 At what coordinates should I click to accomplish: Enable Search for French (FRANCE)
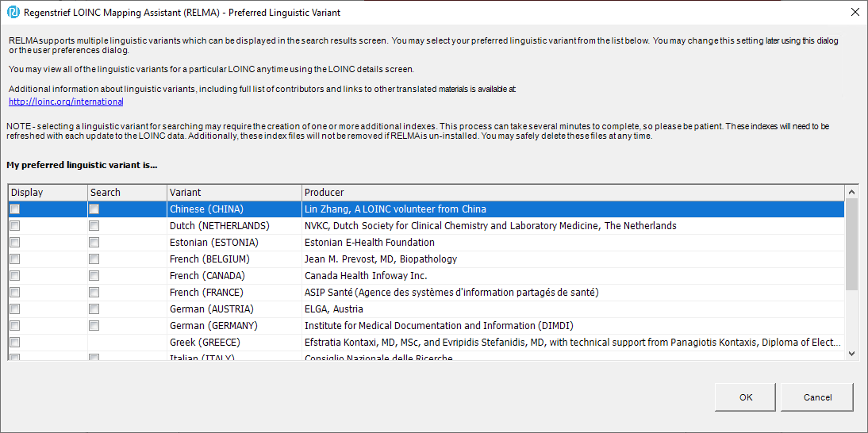pos(94,292)
